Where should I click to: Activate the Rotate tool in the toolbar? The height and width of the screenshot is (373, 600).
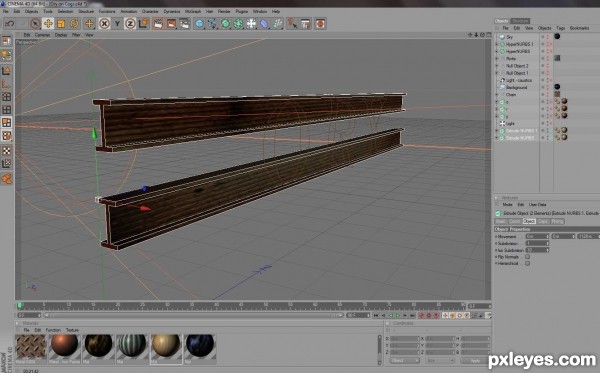74,24
